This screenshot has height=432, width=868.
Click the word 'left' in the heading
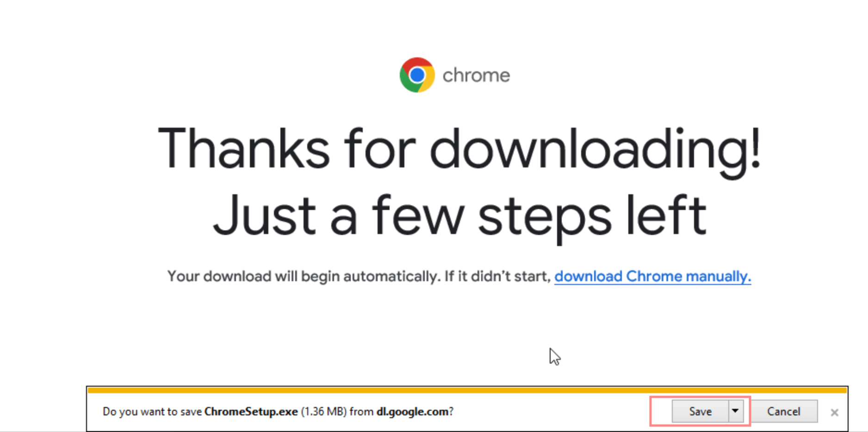665,215
